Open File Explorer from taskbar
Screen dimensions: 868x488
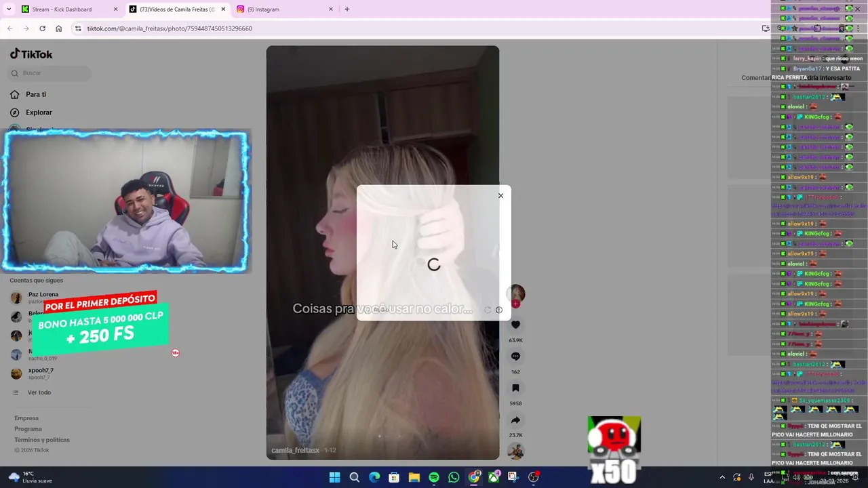[x=414, y=477]
